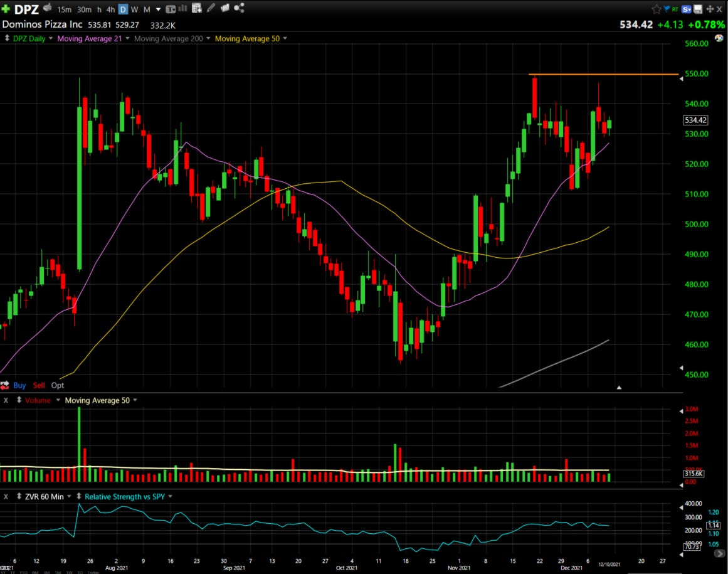Screen dimensions: 728x574
Task: Click the trade arrows icon beside Buy
Action: coord(4,385)
